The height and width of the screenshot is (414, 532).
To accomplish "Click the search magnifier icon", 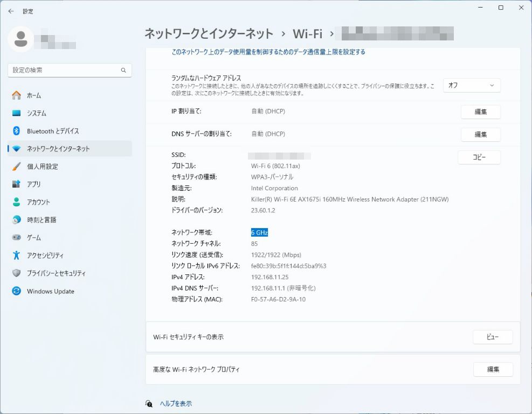I will point(123,70).
